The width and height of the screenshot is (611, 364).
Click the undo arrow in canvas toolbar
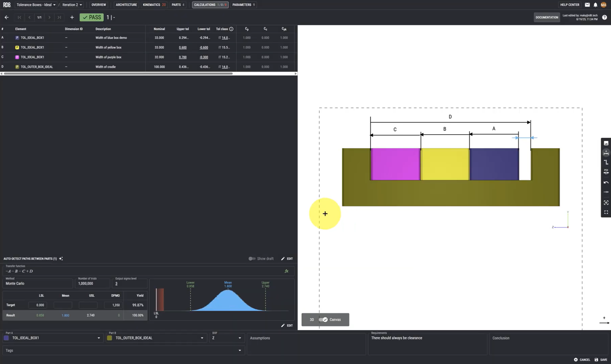[606, 182]
